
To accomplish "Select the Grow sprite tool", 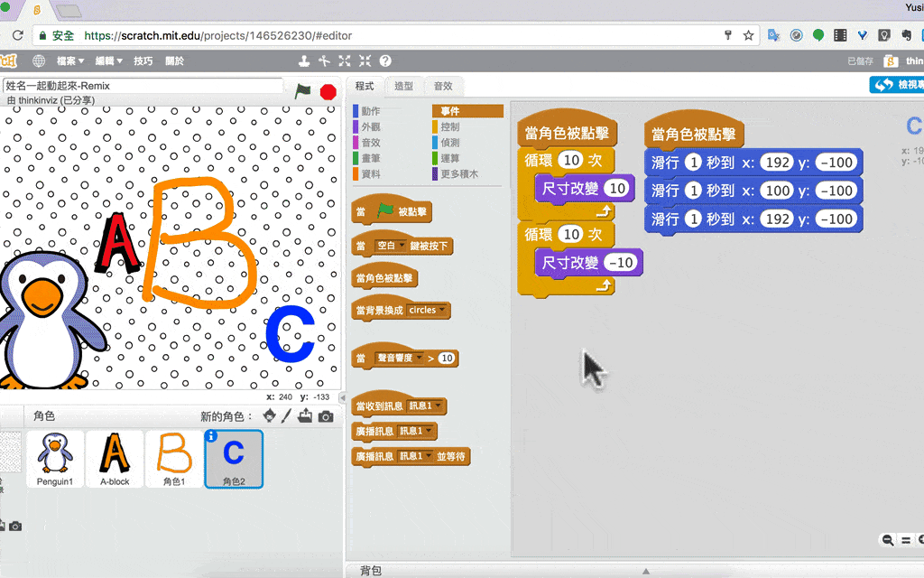I will point(345,61).
